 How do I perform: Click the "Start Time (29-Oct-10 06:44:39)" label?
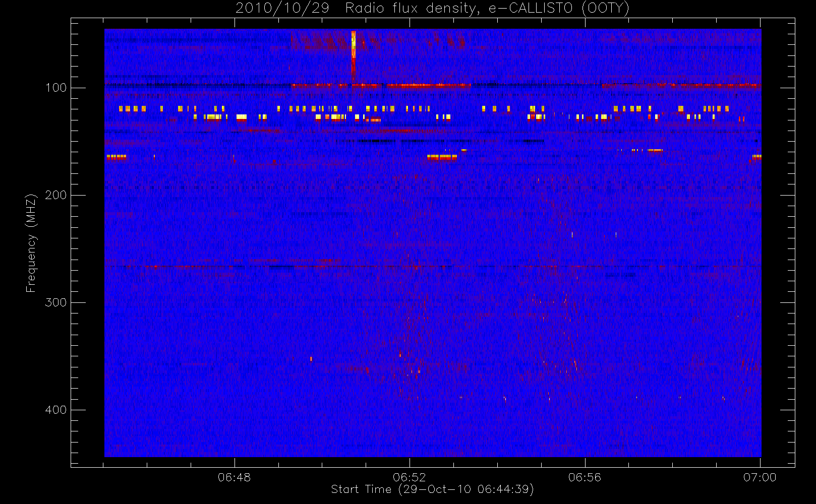tap(432, 489)
